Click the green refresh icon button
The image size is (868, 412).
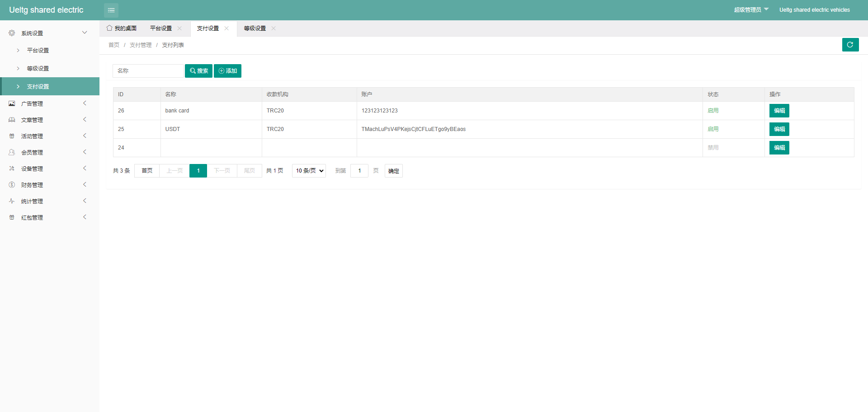(850, 45)
